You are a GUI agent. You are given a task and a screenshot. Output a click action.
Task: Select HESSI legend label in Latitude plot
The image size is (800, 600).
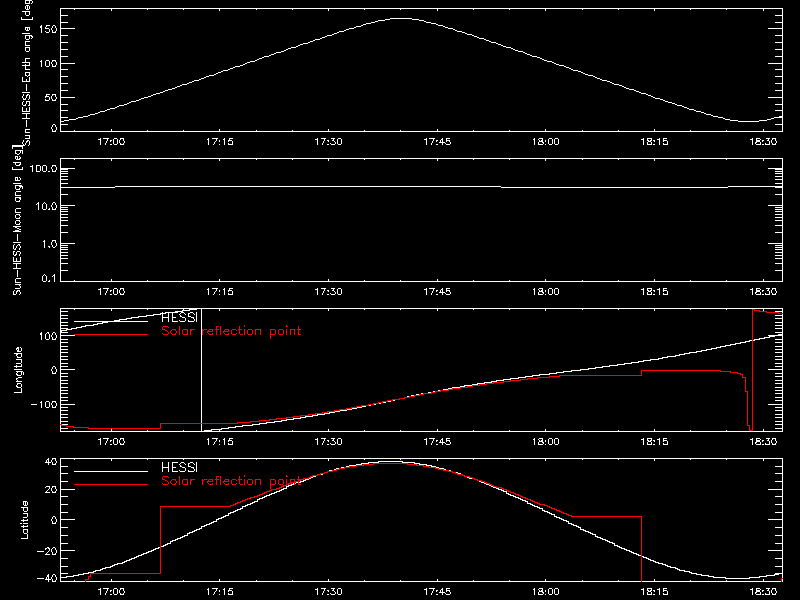point(179,467)
